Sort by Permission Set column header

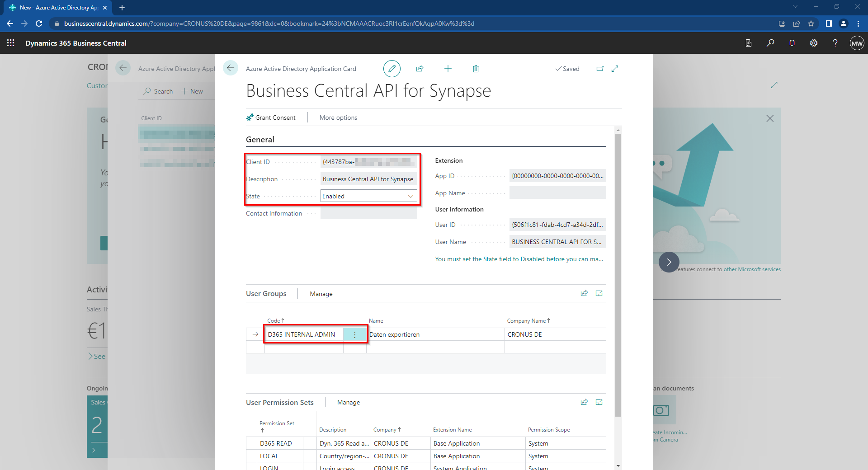tap(277, 427)
